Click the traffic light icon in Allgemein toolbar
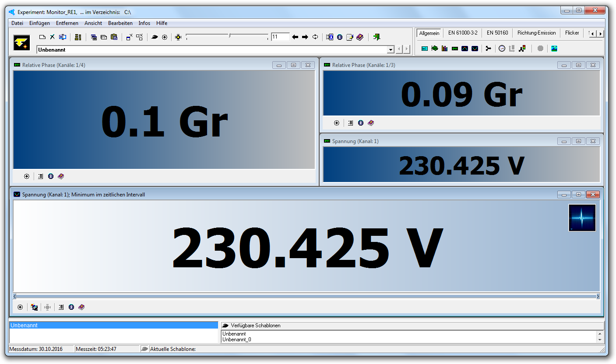This screenshot has width=616, height=364. click(x=522, y=49)
